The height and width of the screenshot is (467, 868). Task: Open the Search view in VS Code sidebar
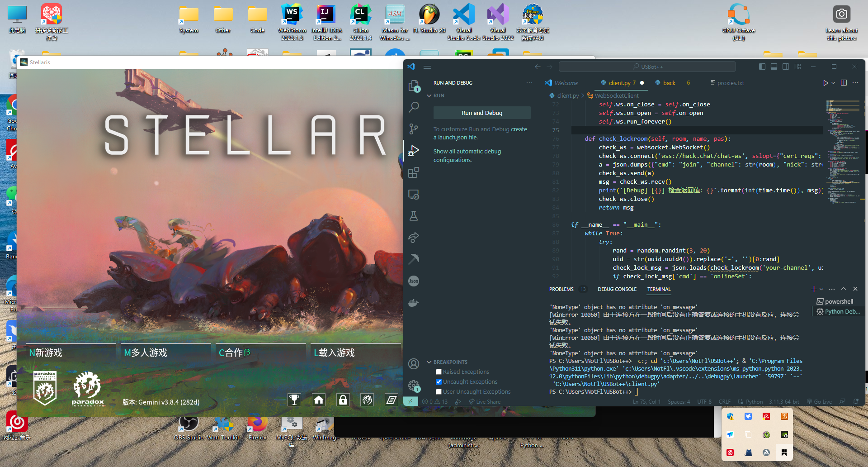tap(414, 107)
